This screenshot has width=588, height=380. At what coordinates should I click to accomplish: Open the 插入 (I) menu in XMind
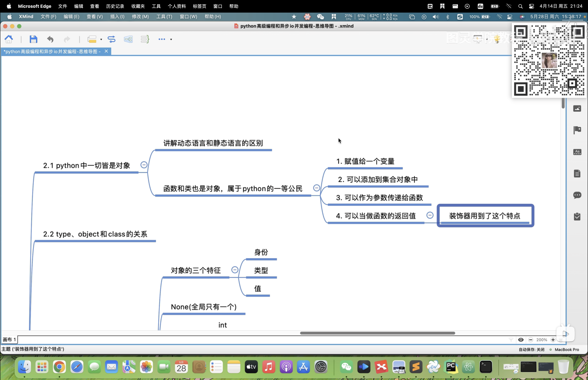117,16
